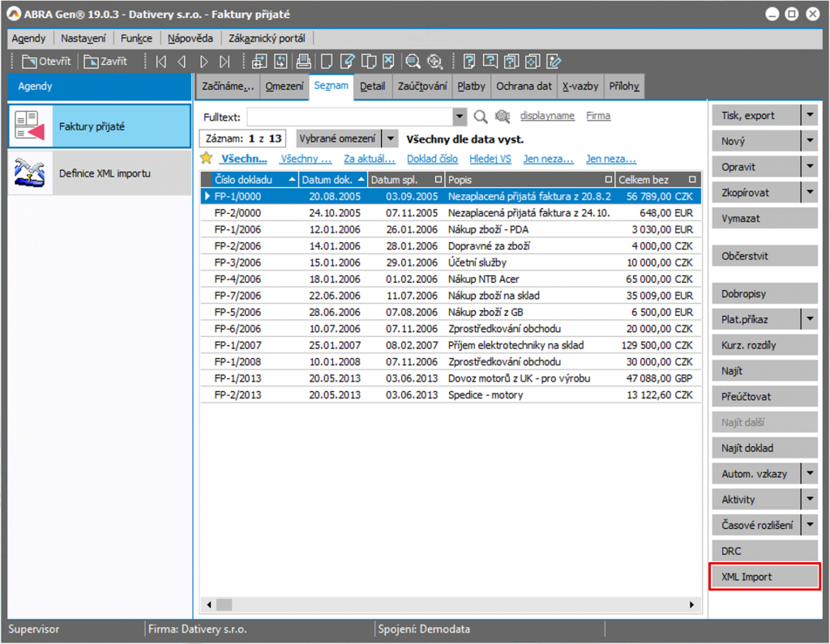The width and height of the screenshot is (830, 644).
Task: Toggle the Popis column header checkbox
Action: [608, 179]
